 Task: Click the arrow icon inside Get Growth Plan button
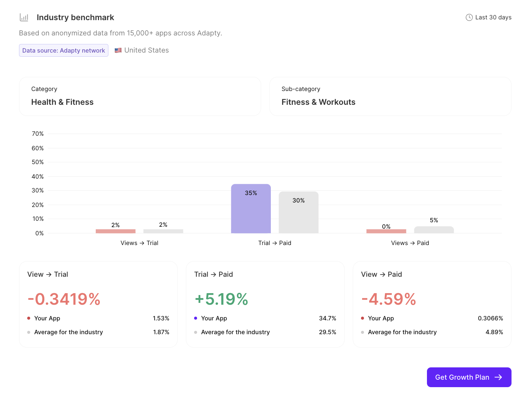coord(498,377)
